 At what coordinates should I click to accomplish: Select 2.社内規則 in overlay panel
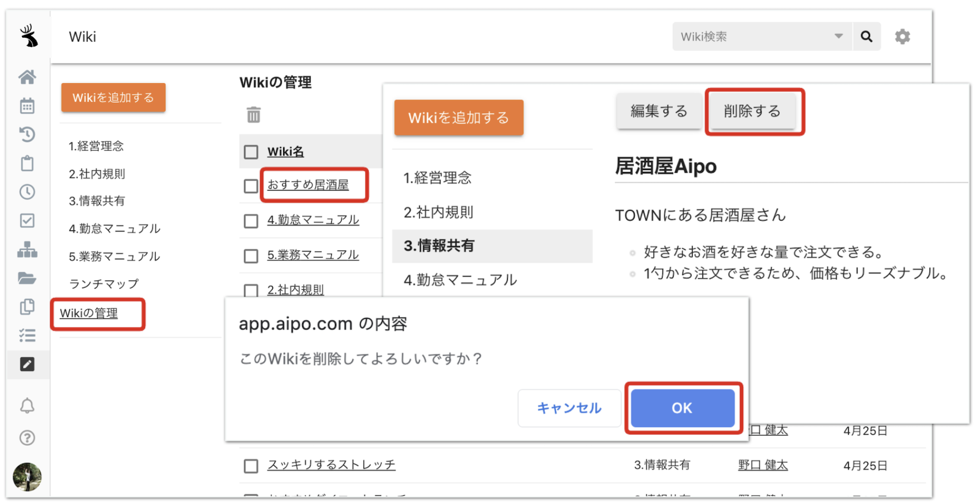[438, 212]
